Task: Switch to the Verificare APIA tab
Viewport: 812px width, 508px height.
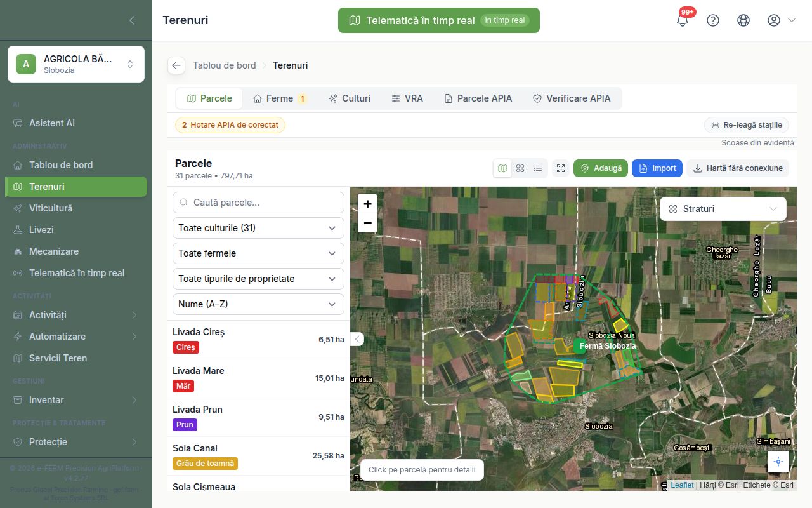Action: click(x=572, y=98)
